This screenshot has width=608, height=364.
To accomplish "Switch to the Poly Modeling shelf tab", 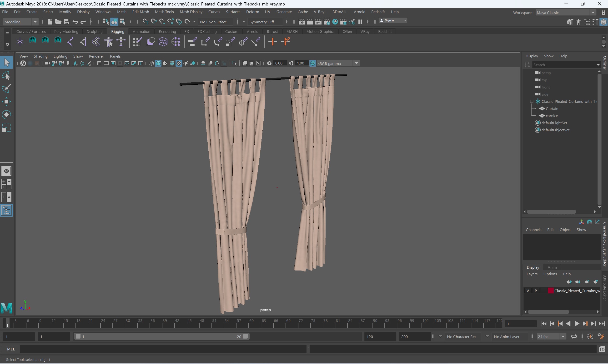I will [66, 31].
